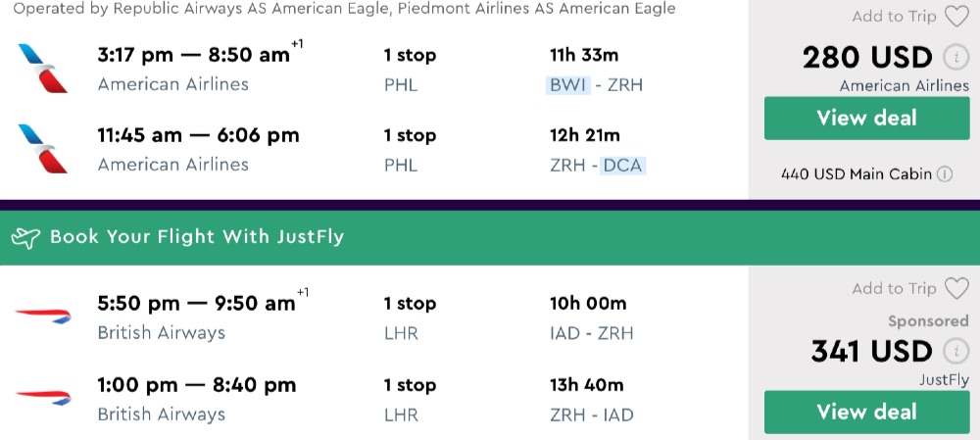Click the highlighted DCA airport code
This screenshot has width=980, height=440.
coord(622,165)
